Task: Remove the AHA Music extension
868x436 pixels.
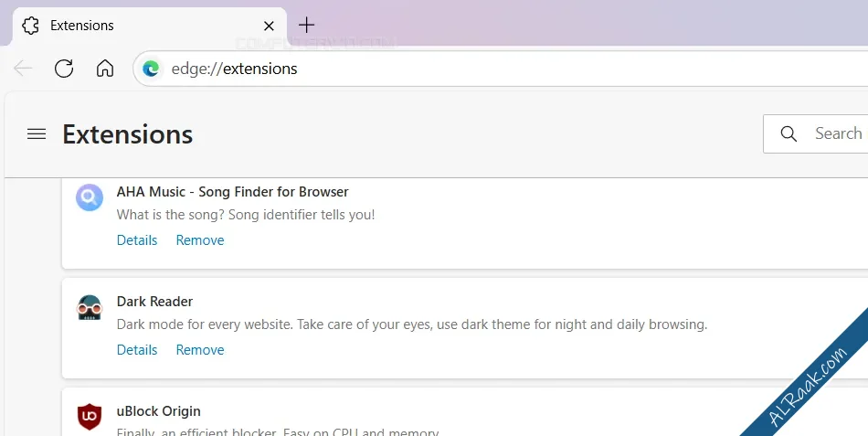Action: coord(200,240)
